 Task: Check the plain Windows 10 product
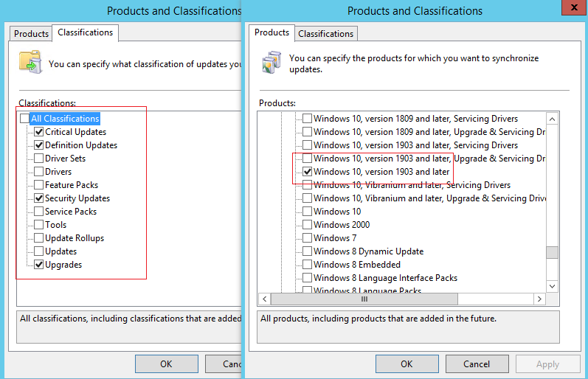click(x=307, y=212)
